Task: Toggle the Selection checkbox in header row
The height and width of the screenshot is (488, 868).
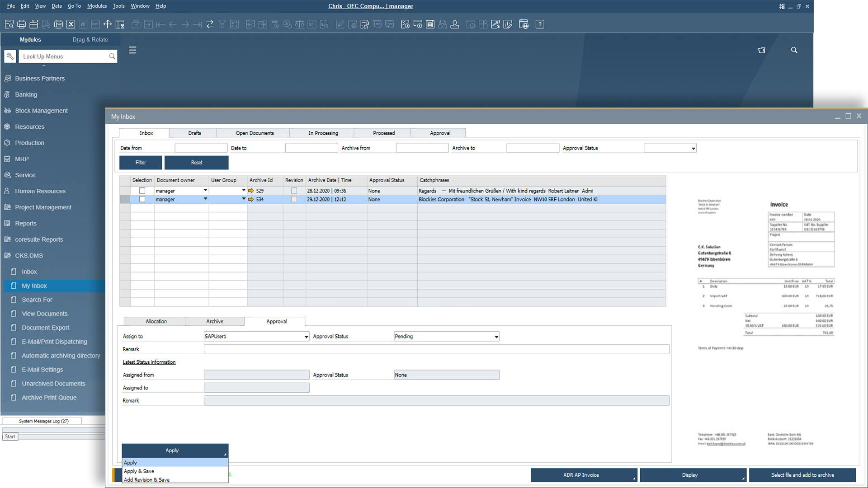Action: pos(142,180)
